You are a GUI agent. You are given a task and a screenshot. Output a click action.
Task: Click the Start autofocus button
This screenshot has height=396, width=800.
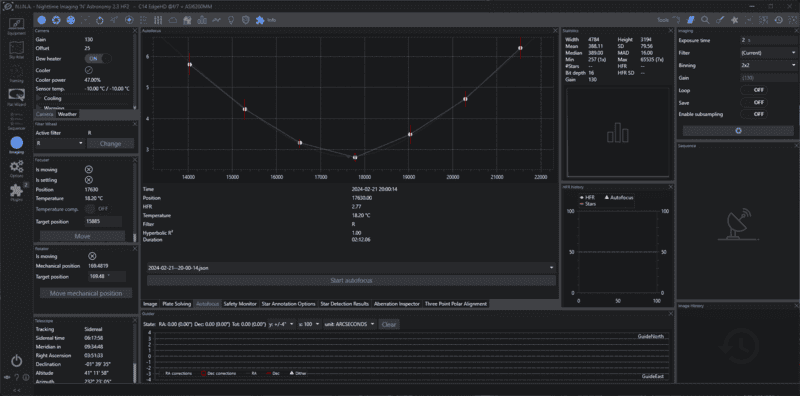pyautogui.click(x=351, y=281)
